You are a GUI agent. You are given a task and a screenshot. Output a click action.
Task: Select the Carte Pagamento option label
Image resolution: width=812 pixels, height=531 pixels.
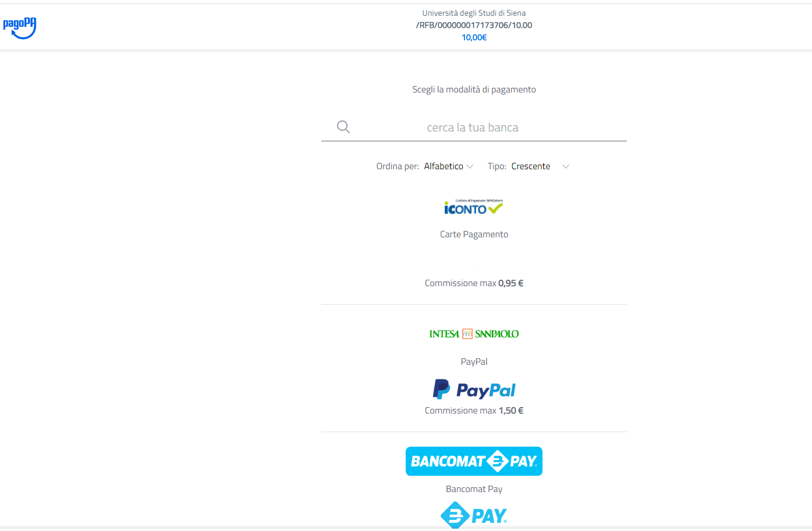pyautogui.click(x=474, y=234)
